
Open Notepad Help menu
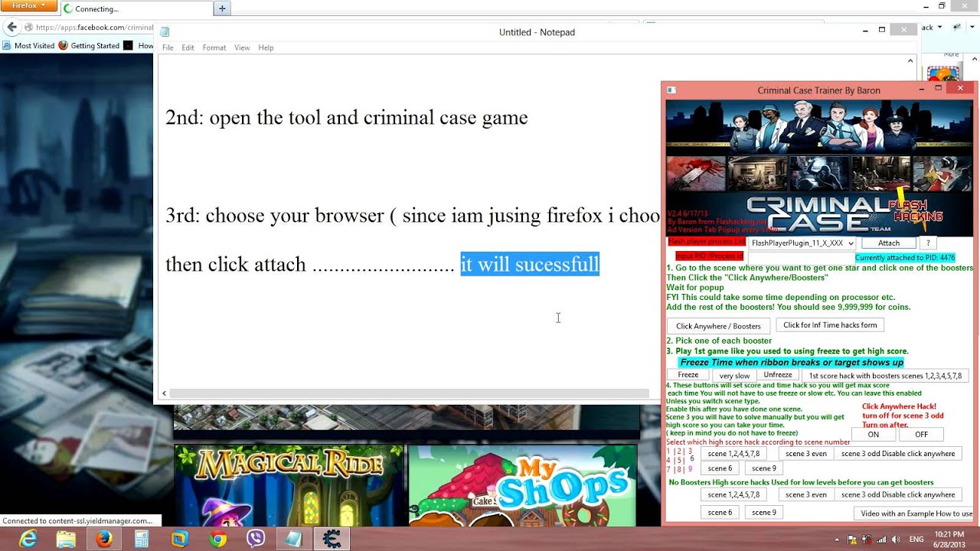[x=266, y=47]
